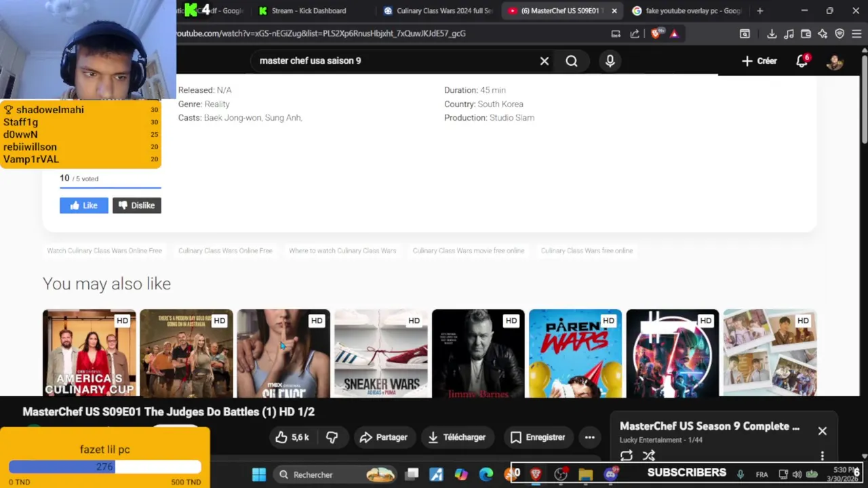868x488 pixels.
Task: Click the 'South Korea' country value
Action: point(500,104)
